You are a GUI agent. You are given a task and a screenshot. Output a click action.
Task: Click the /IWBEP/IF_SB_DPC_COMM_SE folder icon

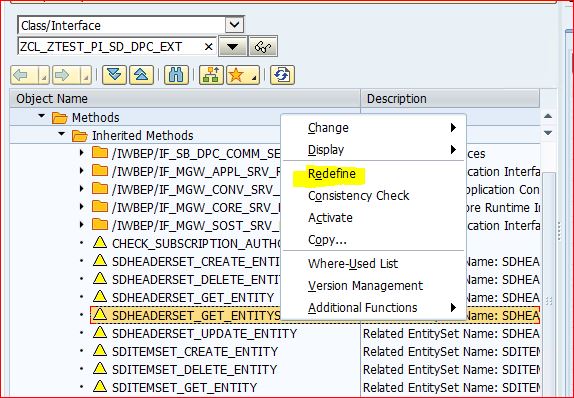pyautogui.click(x=100, y=152)
